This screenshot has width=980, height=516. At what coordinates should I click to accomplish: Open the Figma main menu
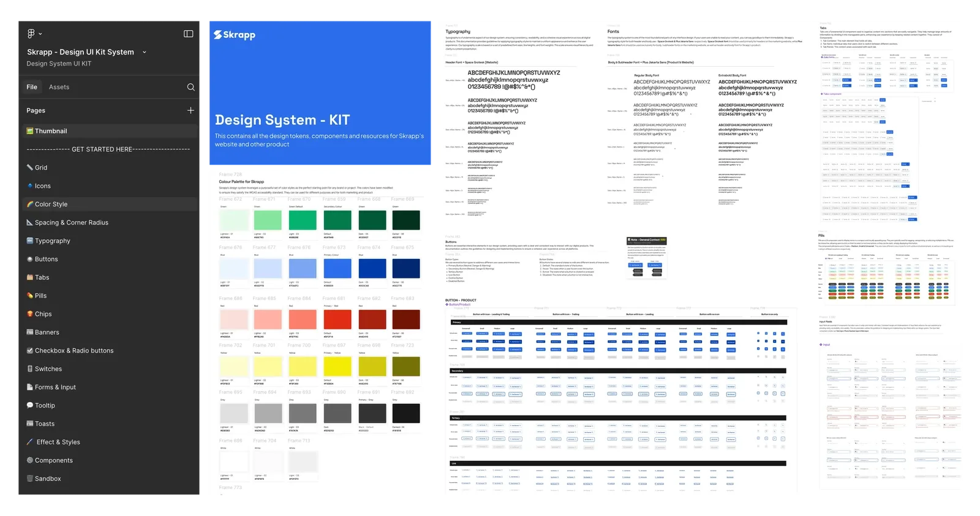pos(34,34)
